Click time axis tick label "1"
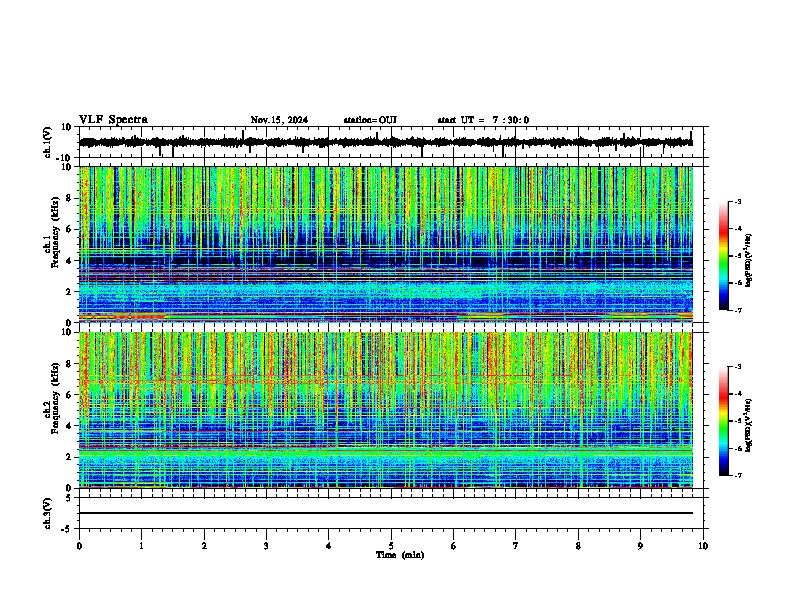792x612 pixels. coord(141,546)
